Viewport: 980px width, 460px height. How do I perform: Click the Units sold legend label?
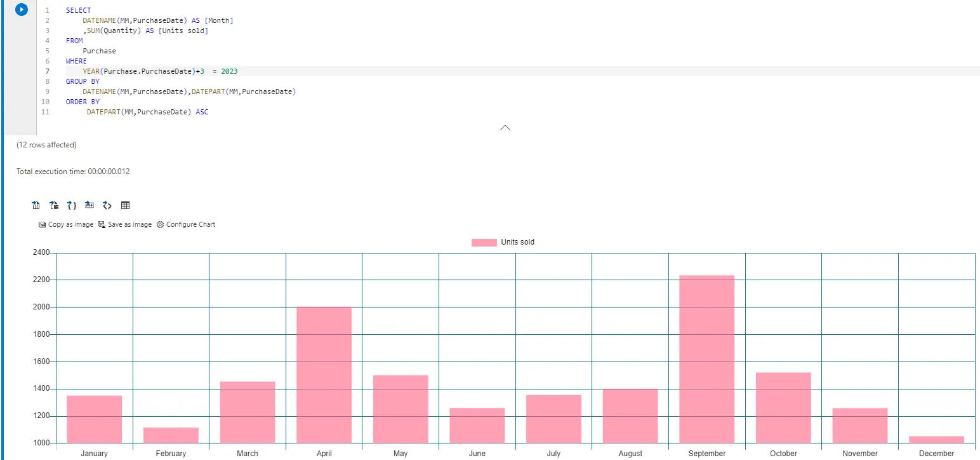[517, 242]
